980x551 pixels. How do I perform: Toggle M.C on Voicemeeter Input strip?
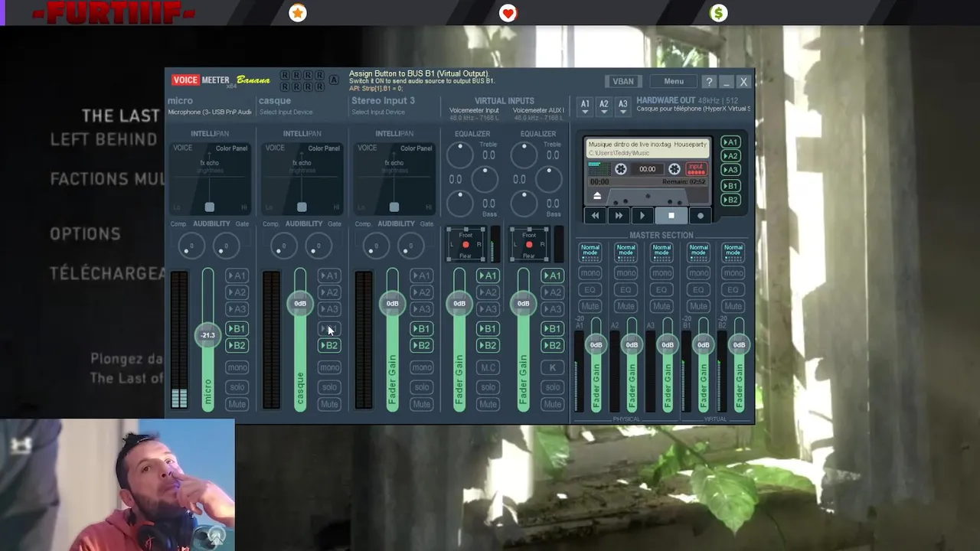488,368
